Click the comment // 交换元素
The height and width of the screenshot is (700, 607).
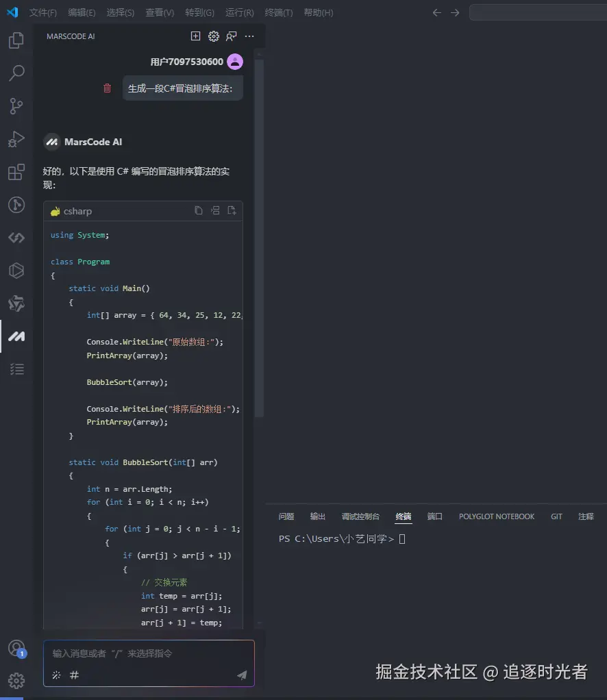164,583
